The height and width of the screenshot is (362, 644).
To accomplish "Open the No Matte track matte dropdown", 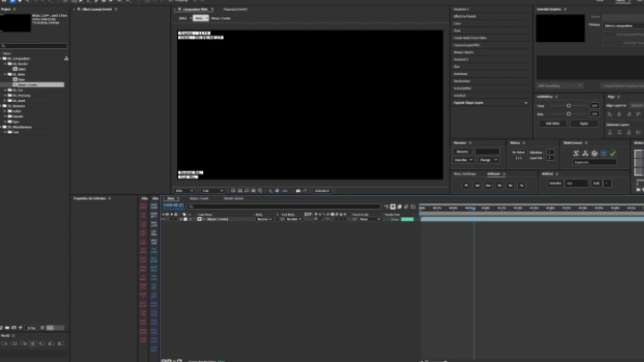I will tap(293, 219).
